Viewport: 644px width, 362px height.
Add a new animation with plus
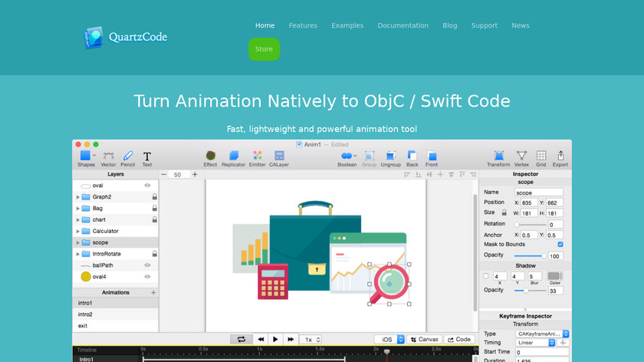tap(153, 292)
